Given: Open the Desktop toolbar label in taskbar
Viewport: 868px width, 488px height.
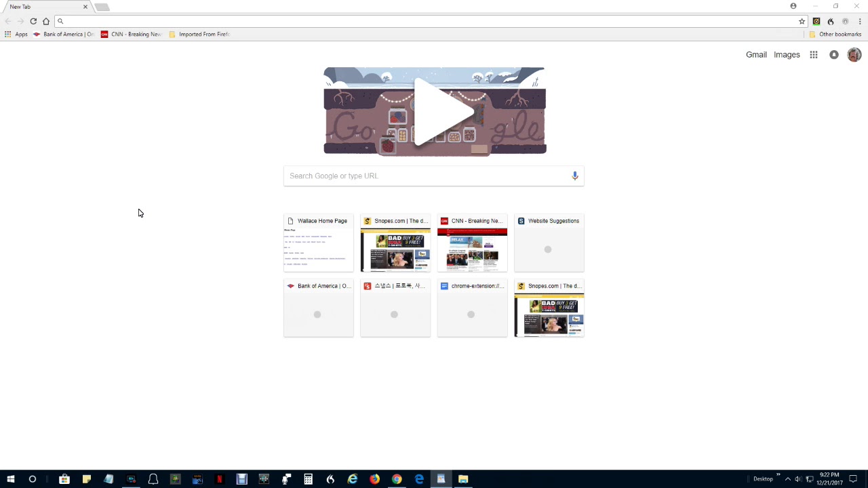Looking at the screenshot, I should [x=763, y=479].
